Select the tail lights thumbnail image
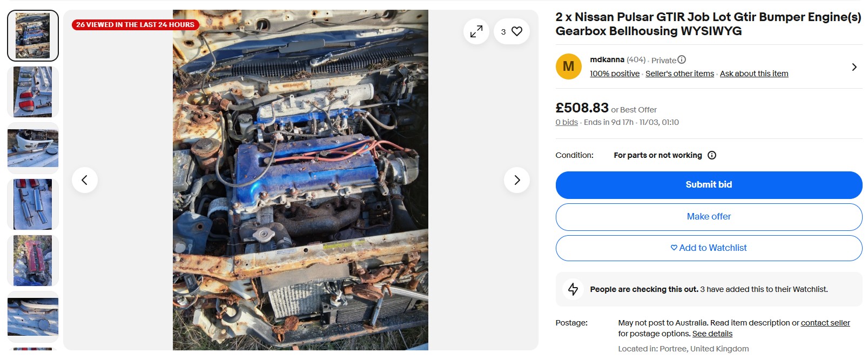 [33, 92]
